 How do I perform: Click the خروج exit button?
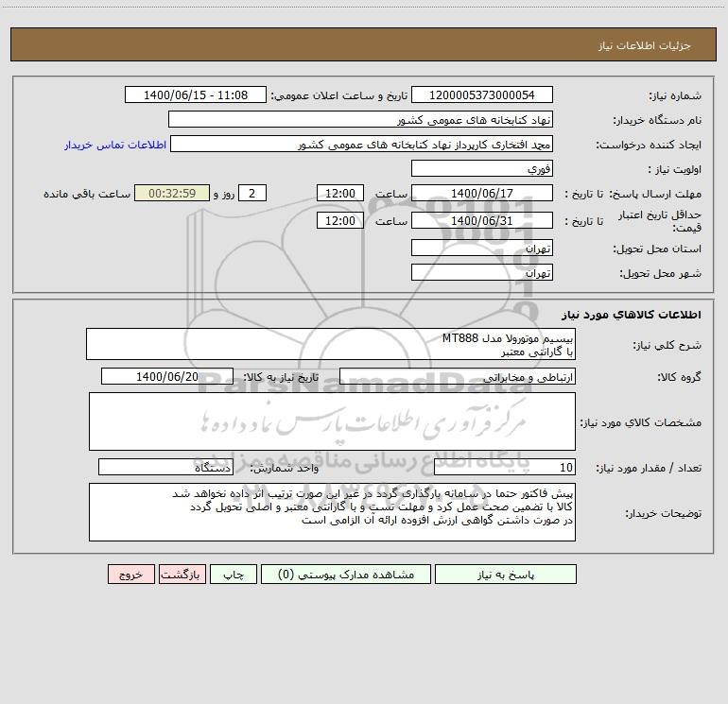click(x=130, y=575)
